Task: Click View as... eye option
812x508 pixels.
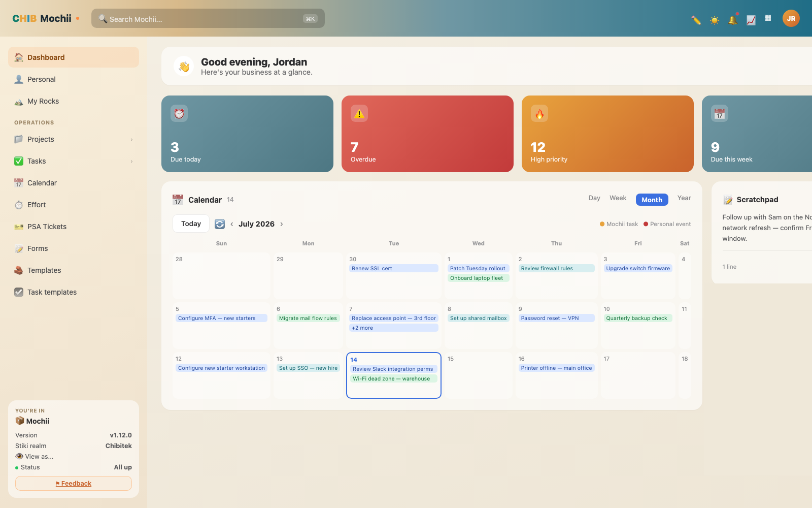Action: (35, 456)
